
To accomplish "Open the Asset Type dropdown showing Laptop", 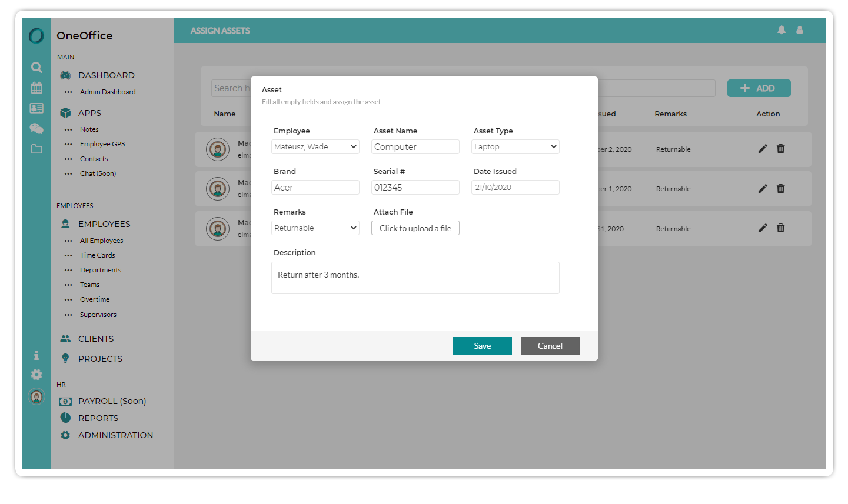I will coord(516,147).
